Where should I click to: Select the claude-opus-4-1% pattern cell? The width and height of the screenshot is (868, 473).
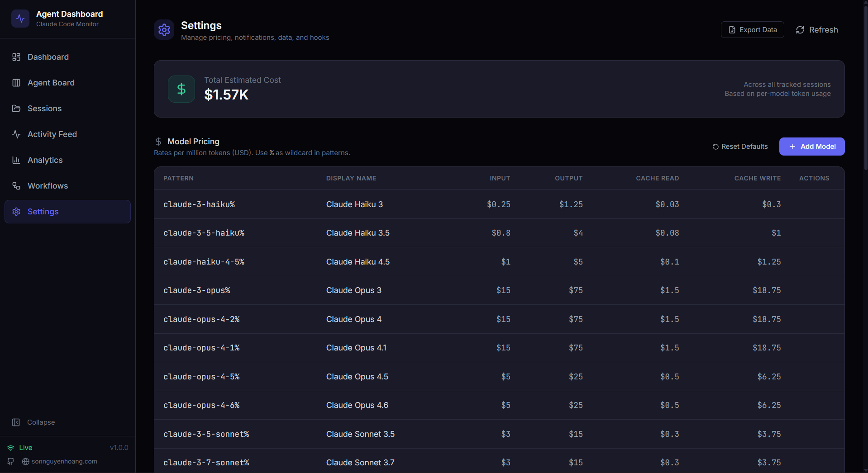pyautogui.click(x=201, y=348)
